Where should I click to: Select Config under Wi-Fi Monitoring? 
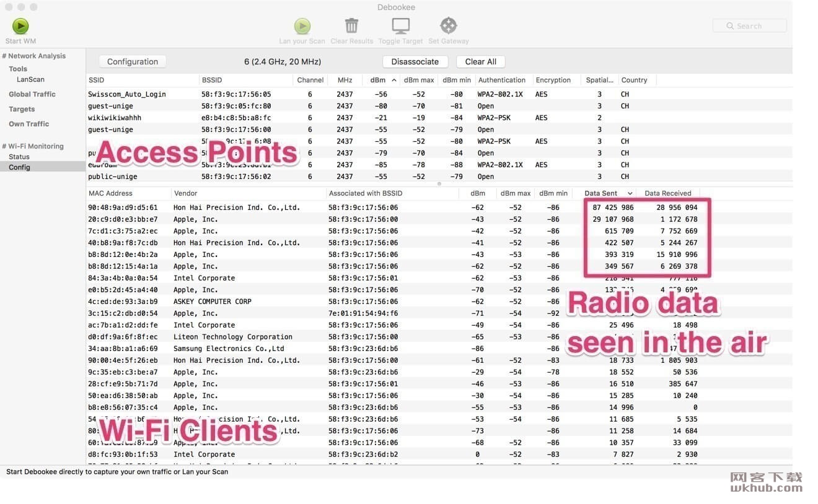pos(43,167)
